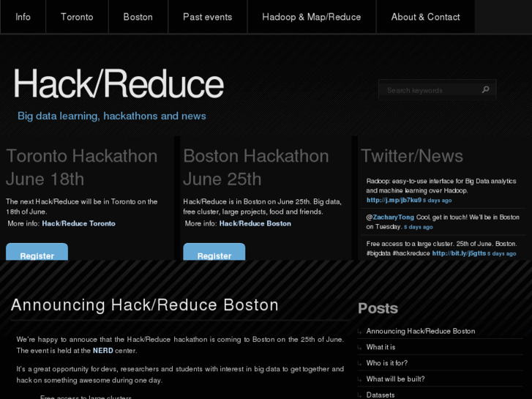Open the j.mp/jb7ku9 tweet link
This screenshot has width=532, height=399.
[394, 200]
